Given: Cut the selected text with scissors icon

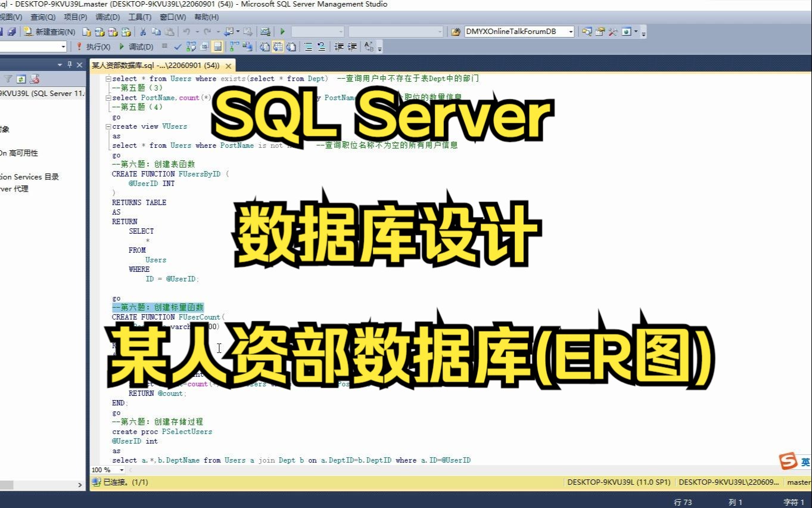Looking at the screenshot, I should click(143, 32).
